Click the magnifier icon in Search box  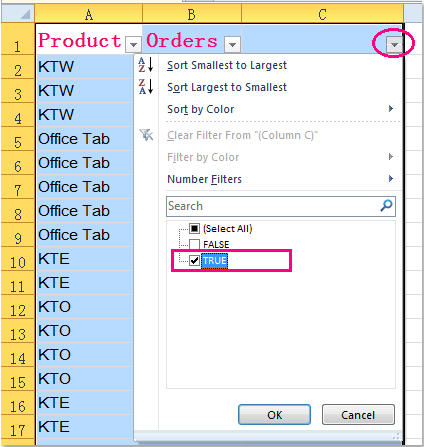[386, 206]
